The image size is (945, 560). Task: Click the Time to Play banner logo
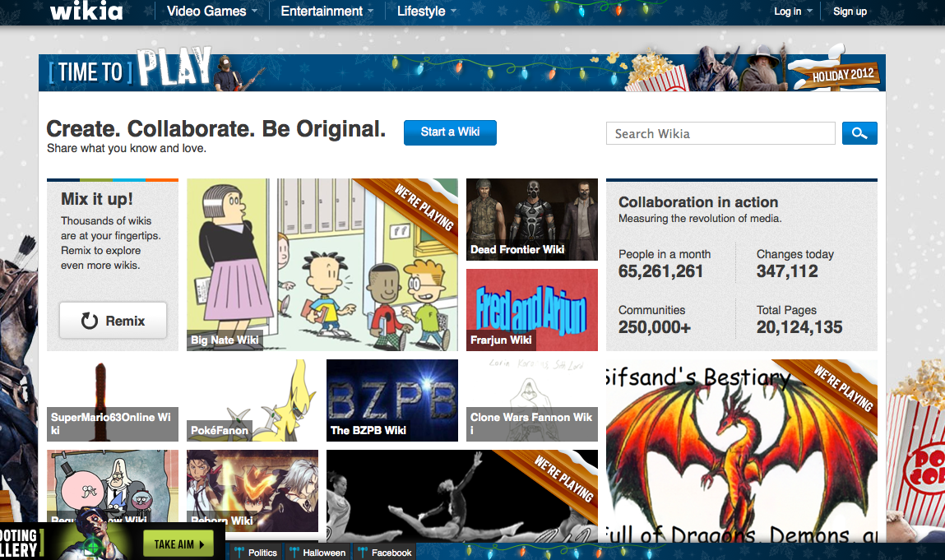[130, 72]
